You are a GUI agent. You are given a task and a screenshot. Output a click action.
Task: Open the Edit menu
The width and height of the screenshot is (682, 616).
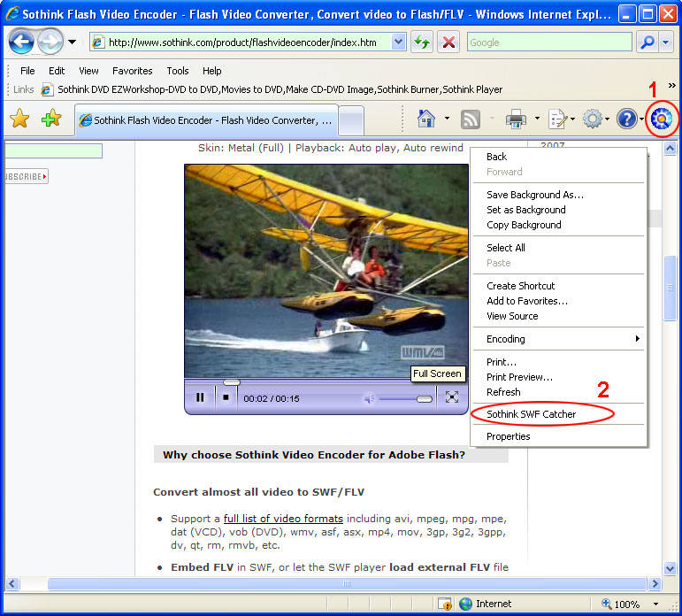pyautogui.click(x=57, y=71)
